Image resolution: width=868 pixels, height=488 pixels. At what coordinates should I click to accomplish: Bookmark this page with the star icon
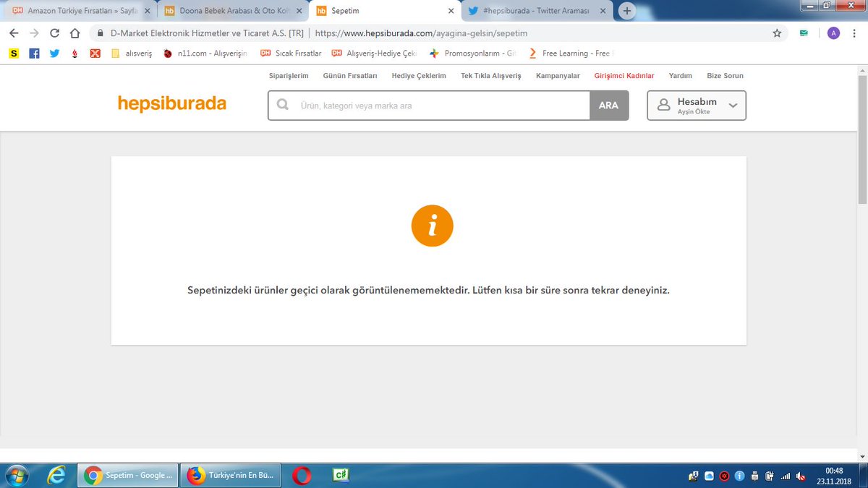tap(777, 33)
